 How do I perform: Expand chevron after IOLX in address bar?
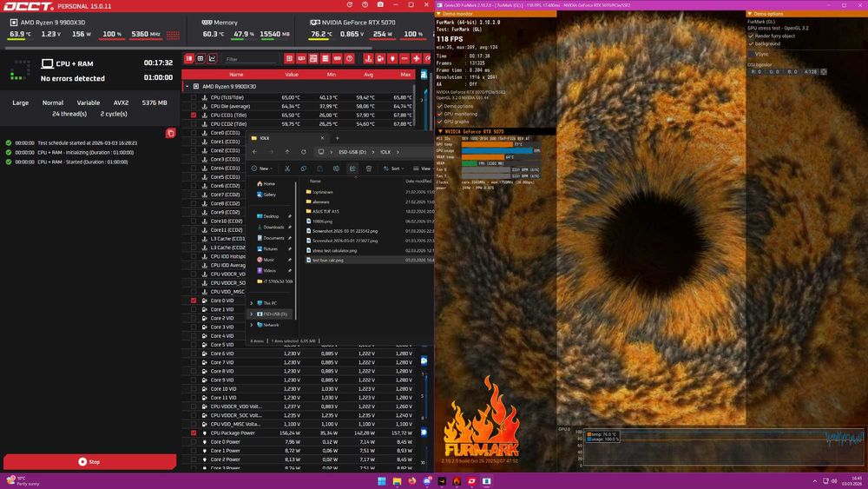click(x=398, y=152)
